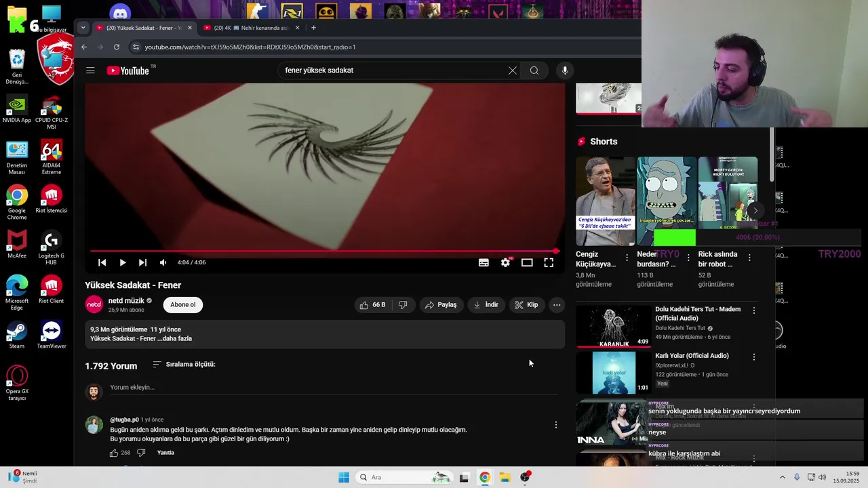Like tugba.p0's comment

tap(114, 453)
